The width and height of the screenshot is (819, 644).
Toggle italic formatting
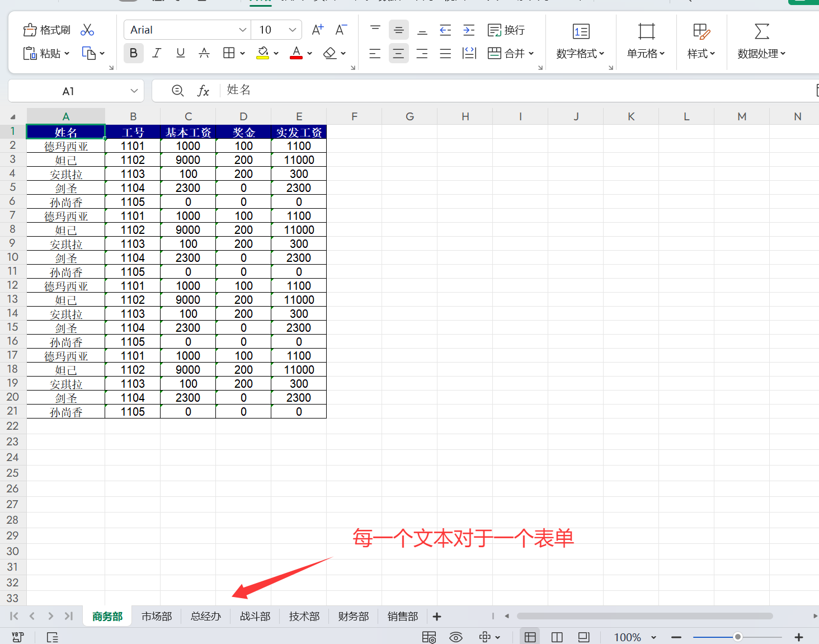(x=157, y=53)
